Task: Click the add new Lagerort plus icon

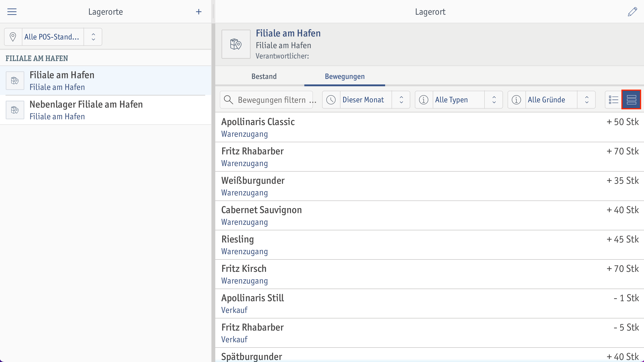Action: click(199, 12)
